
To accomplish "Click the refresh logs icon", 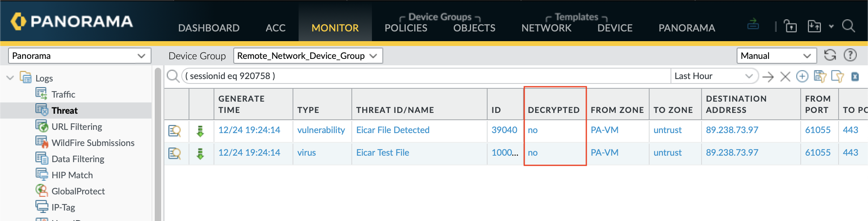I will pos(830,55).
